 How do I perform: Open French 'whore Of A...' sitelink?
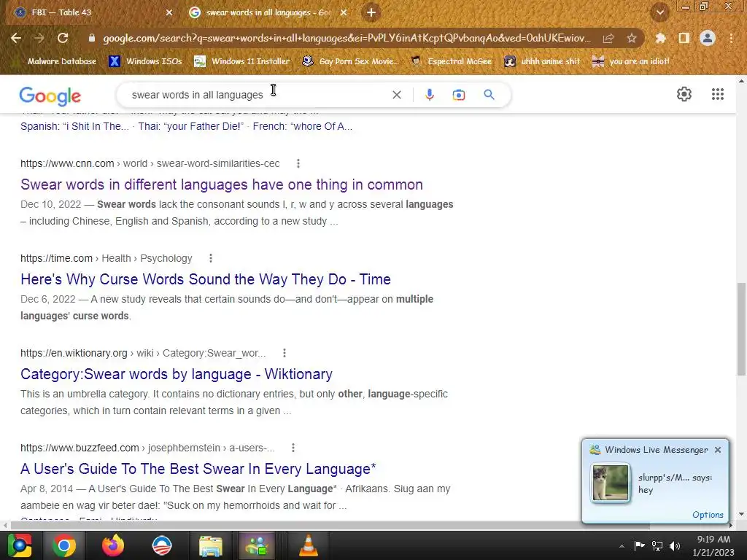coord(303,126)
